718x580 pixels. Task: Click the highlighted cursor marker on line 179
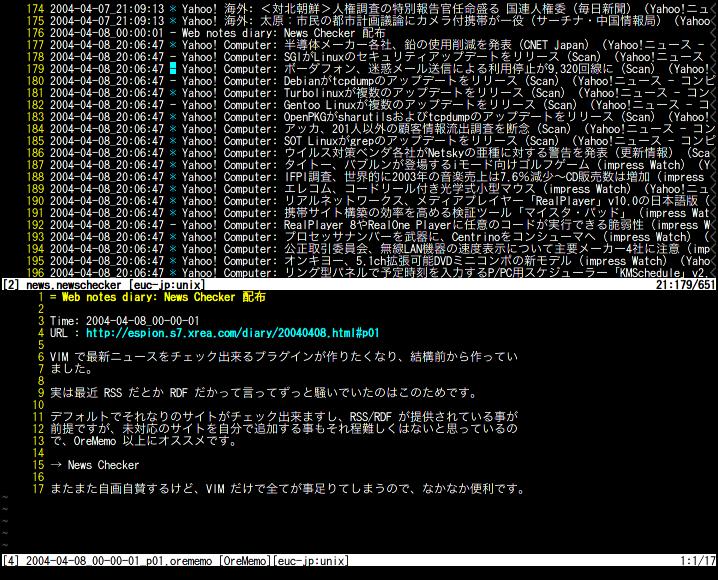173,69
